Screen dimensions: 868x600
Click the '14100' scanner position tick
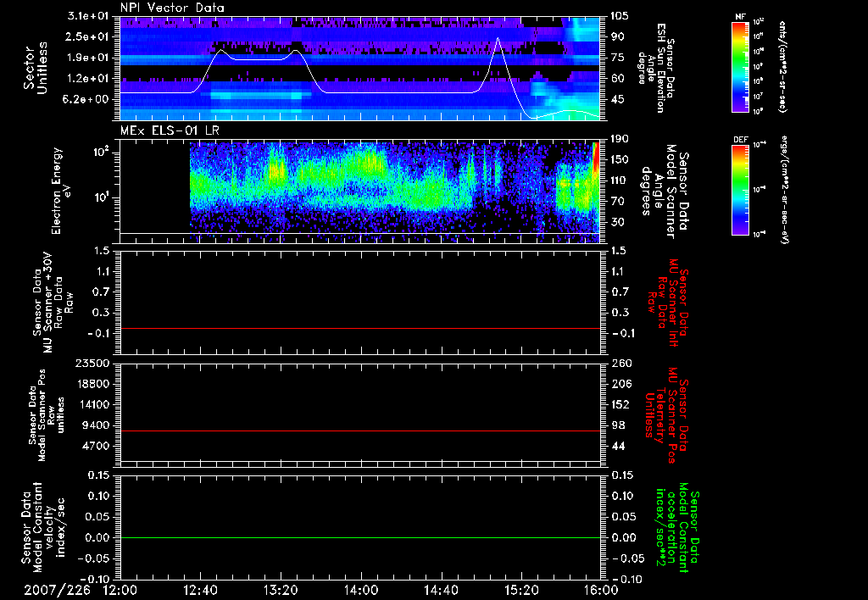pyautogui.click(x=93, y=404)
